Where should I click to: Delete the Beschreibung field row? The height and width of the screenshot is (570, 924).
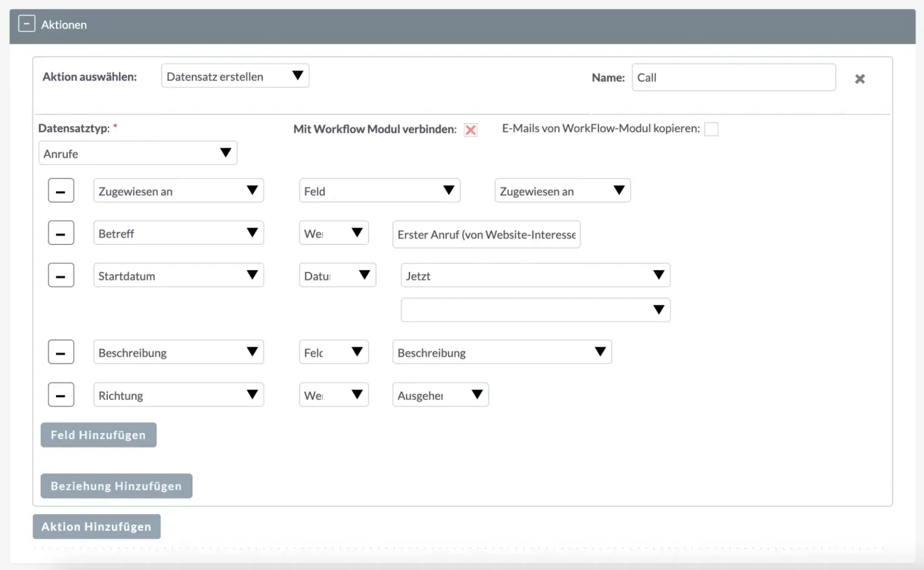click(x=61, y=352)
